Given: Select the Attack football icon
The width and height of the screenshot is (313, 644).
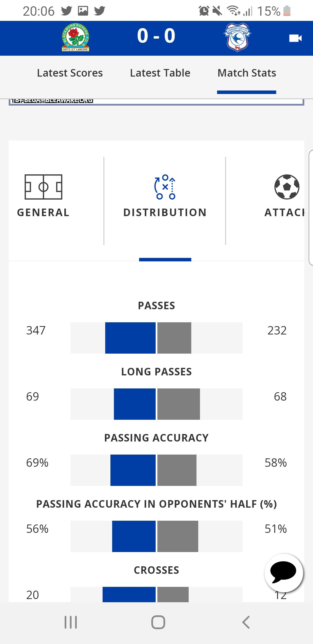Looking at the screenshot, I should click(x=287, y=187).
